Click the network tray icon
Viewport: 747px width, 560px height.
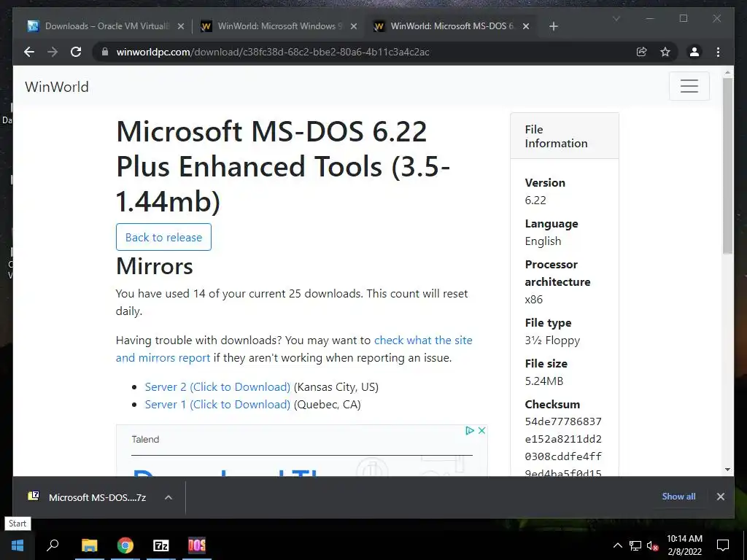[635, 545]
